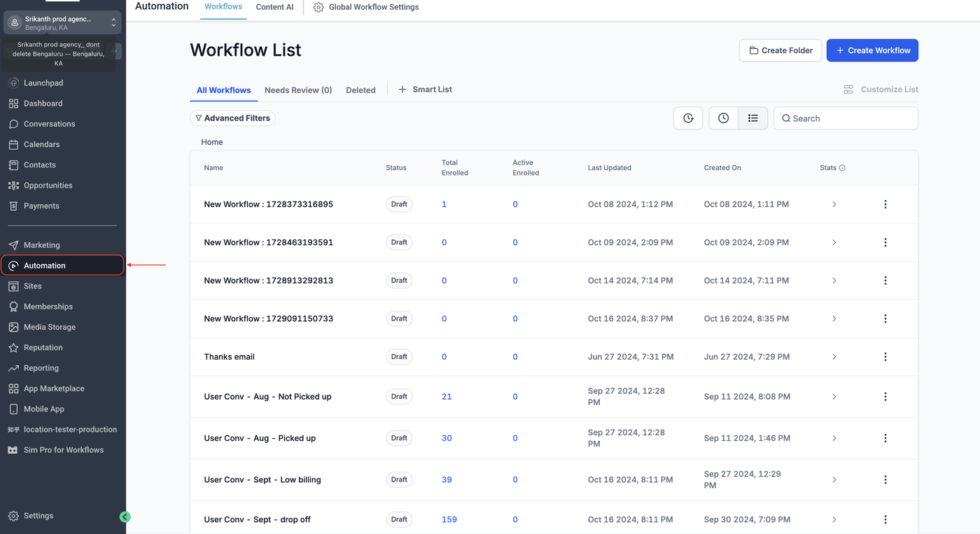The height and width of the screenshot is (534, 980).
Task: Open the Media Storage sidebar item
Action: [x=49, y=327]
